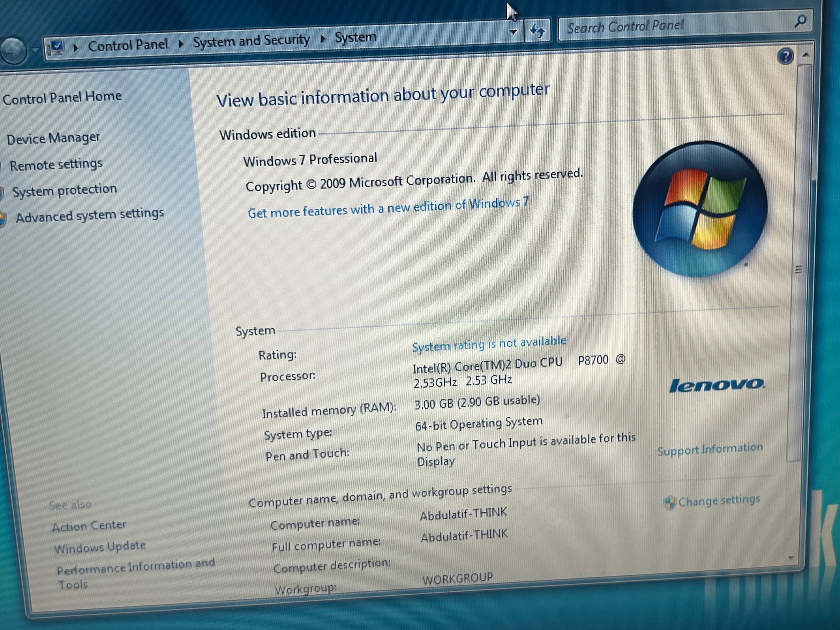Screen dimensions: 840x630
Task: Go to System and Security breadcrumb
Action: coord(251,41)
